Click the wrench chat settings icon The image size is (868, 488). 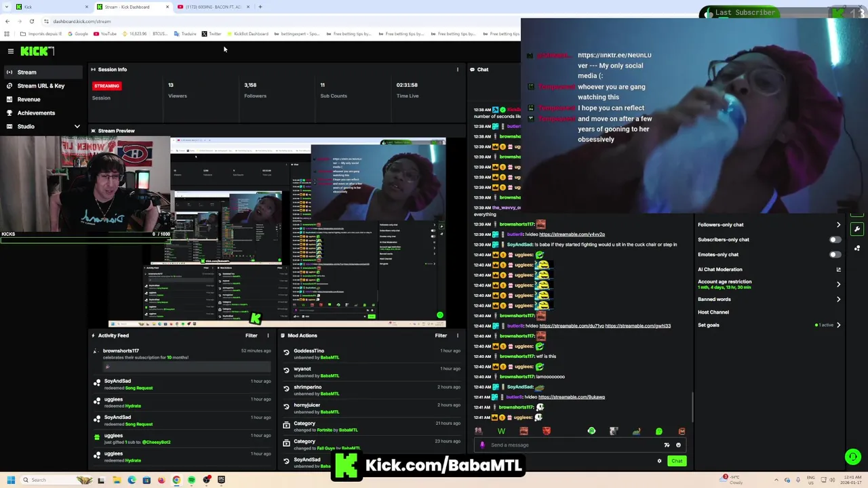(x=857, y=229)
